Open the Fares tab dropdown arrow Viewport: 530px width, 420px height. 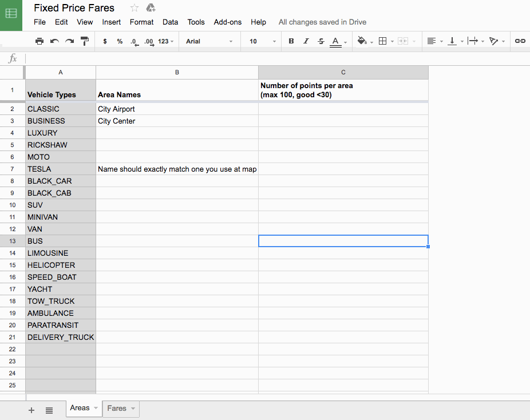tap(133, 409)
